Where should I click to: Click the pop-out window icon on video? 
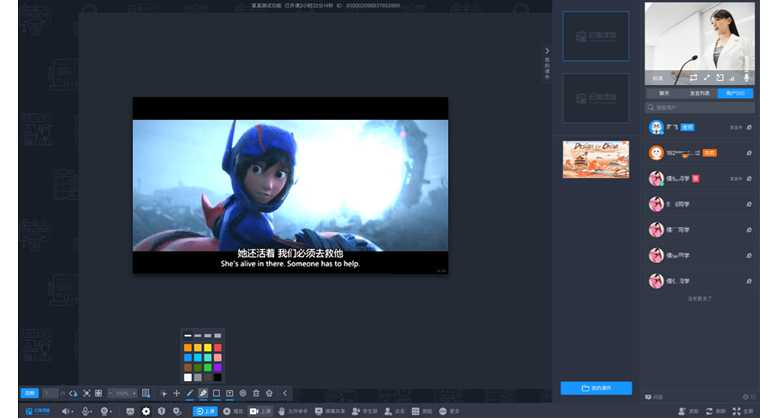(x=720, y=78)
